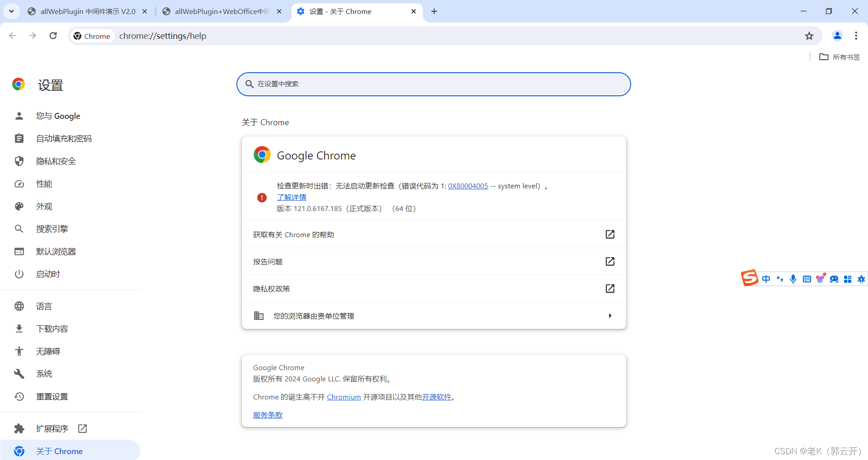The image size is (868, 460).
Task: Expand 您的浏览器由贵单位管理 arrow
Action: pos(610,316)
